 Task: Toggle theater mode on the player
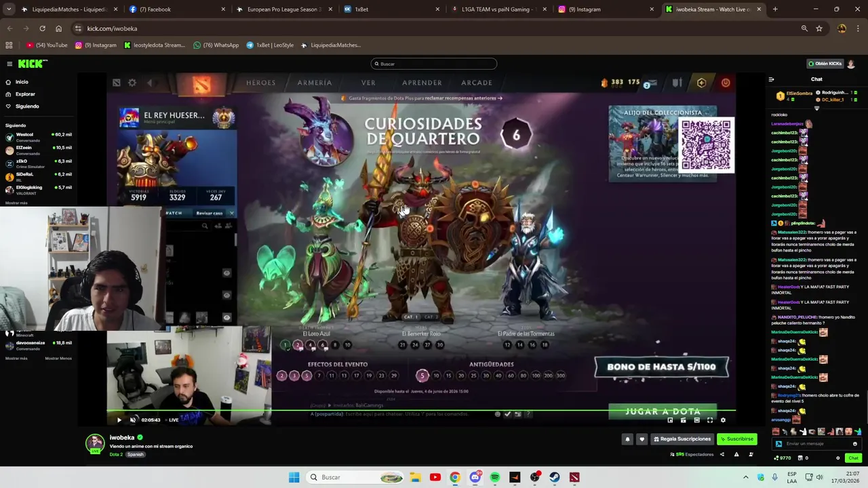coord(696,420)
